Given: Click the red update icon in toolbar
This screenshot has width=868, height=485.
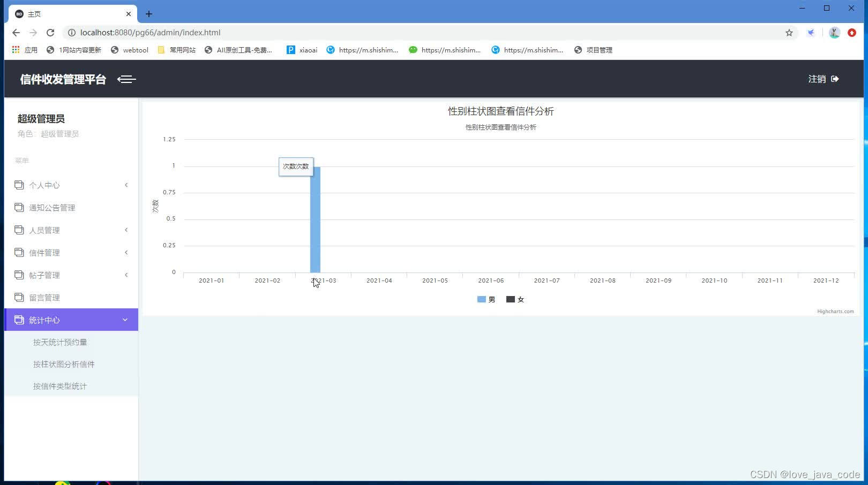Looking at the screenshot, I should point(852,33).
